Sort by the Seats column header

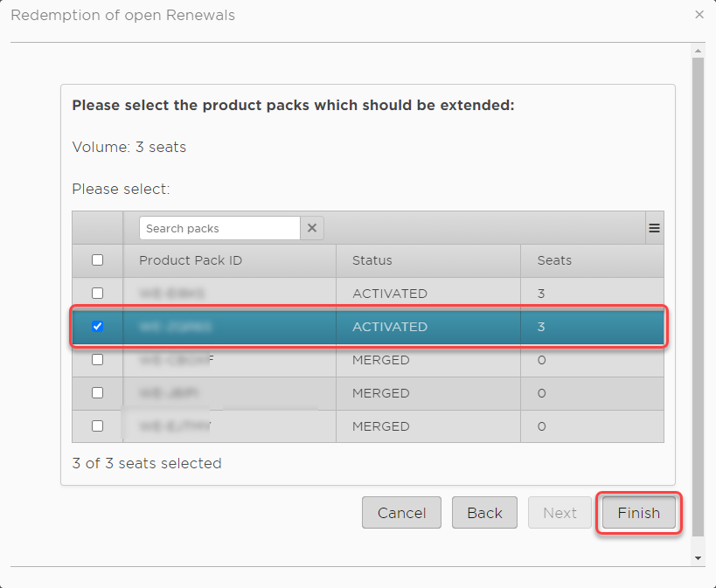point(554,260)
